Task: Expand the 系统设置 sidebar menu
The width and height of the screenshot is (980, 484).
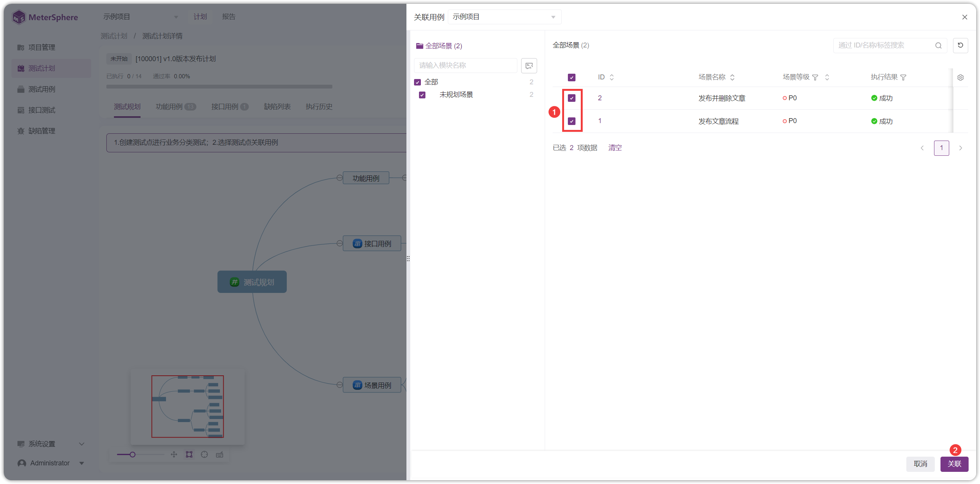Action: (51, 444)
